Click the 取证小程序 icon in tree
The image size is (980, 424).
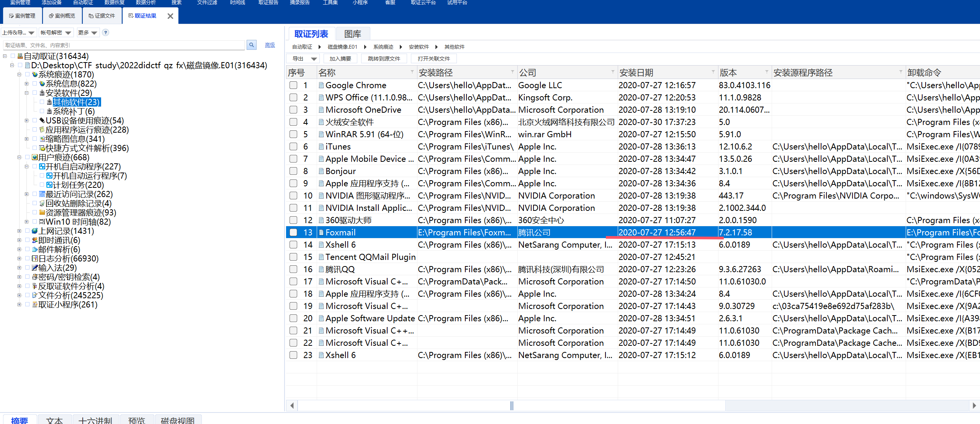point(35,304)
